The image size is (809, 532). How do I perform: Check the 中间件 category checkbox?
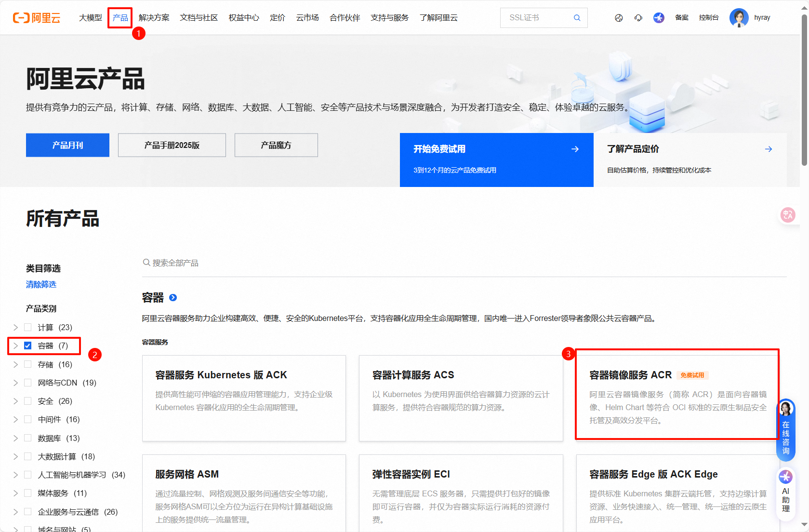(28, 419)
